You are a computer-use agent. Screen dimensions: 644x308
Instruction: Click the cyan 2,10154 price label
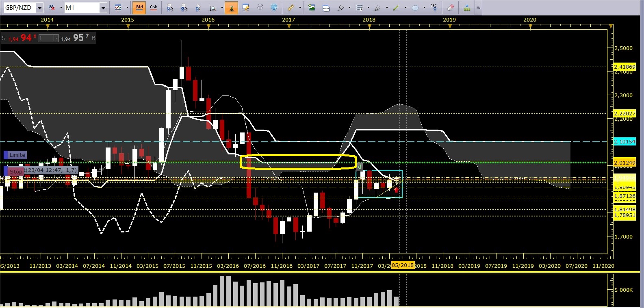(624, 141)
